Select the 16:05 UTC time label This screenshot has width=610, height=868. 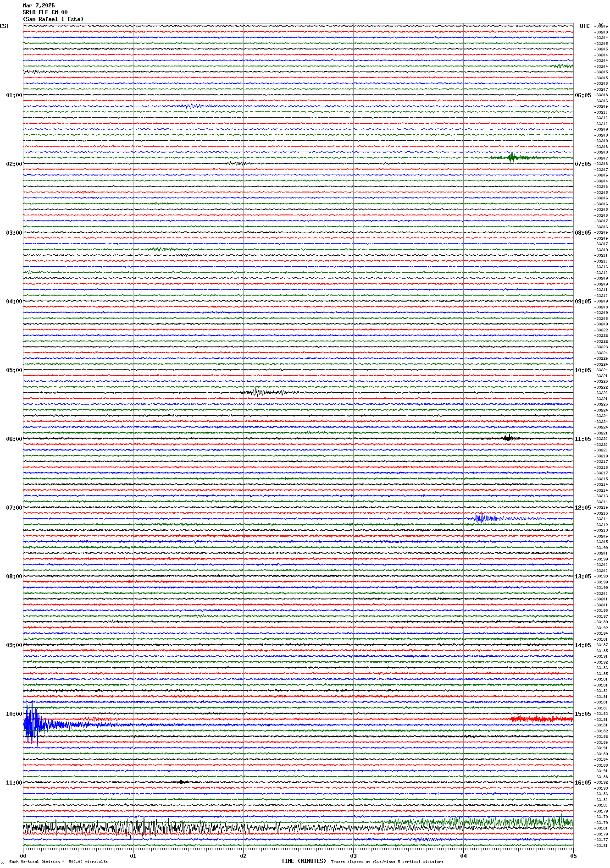click(583, 783)
